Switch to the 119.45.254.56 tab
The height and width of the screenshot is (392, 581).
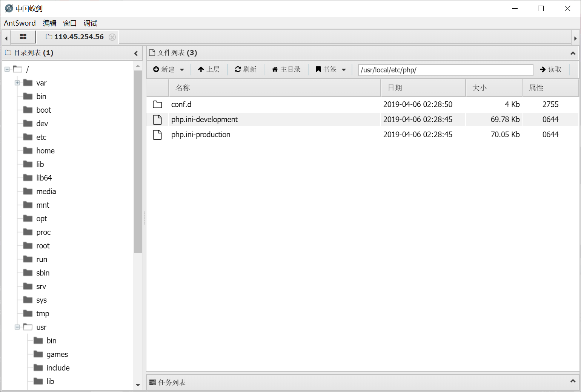coord(79,37)
